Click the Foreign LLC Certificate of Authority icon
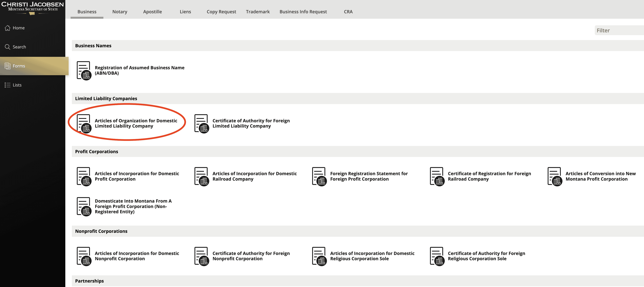This screenshot has width=644, height=287. (202, 123)
